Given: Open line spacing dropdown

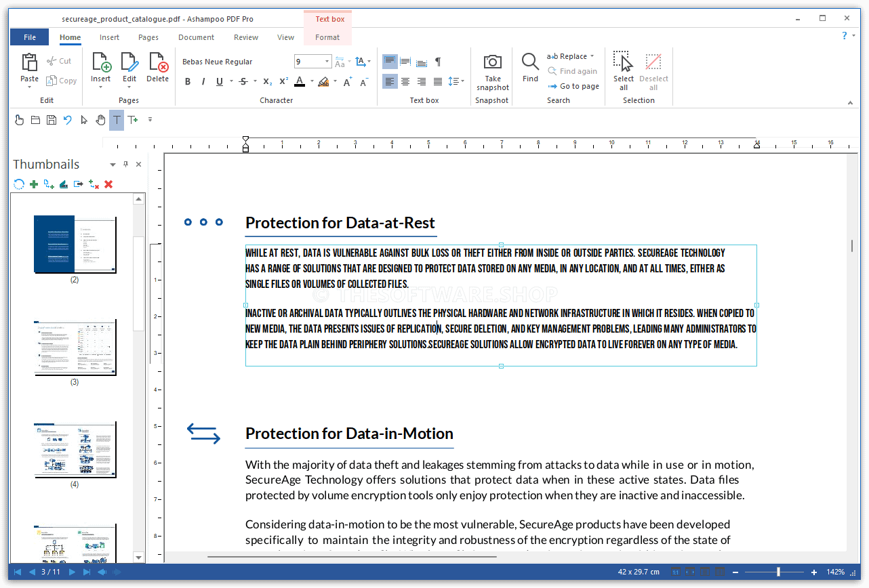Looking at the screenshot, I should (456, 81).
